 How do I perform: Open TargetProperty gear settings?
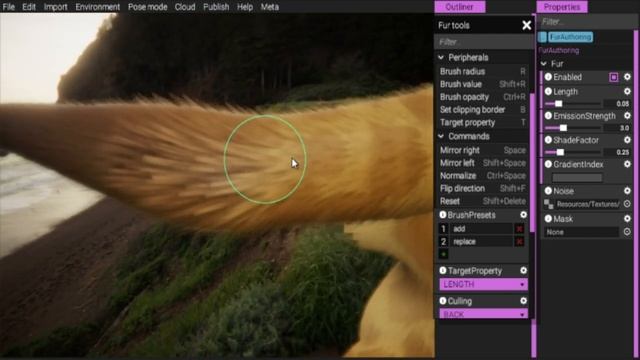coord(523,271)
